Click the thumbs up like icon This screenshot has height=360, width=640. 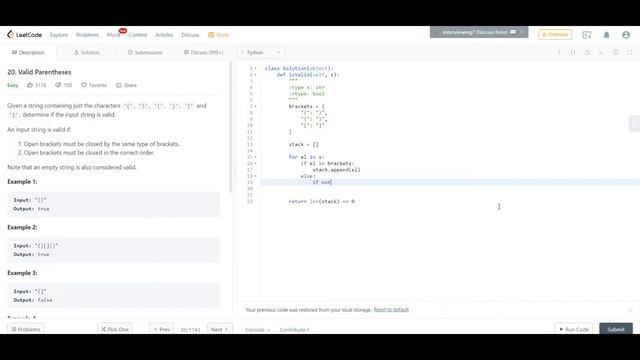point(30,85)
